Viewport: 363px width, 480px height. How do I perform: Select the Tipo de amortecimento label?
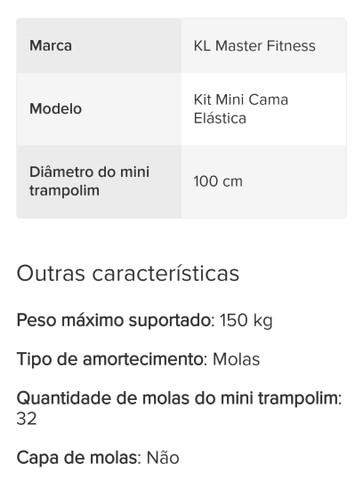(112, 359)
